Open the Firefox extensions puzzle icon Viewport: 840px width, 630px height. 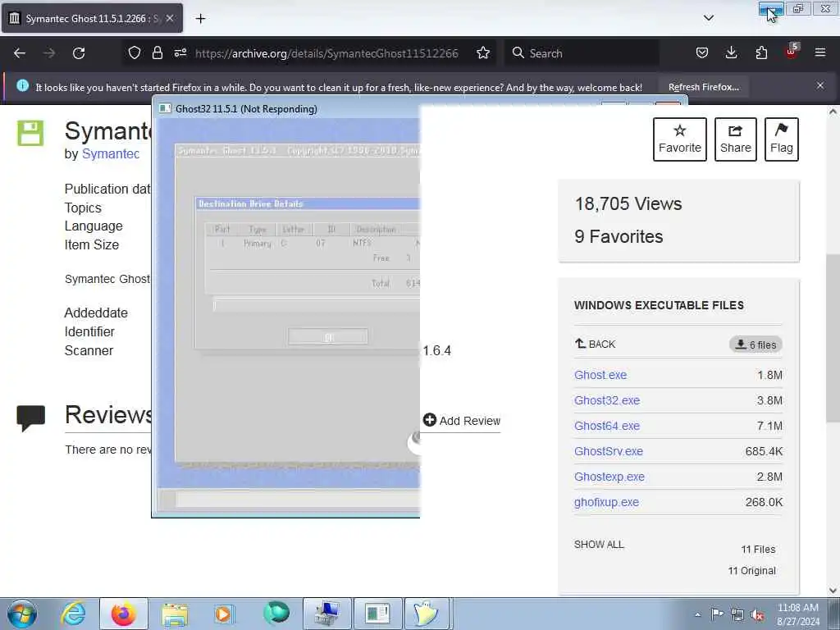coord(761,52)
